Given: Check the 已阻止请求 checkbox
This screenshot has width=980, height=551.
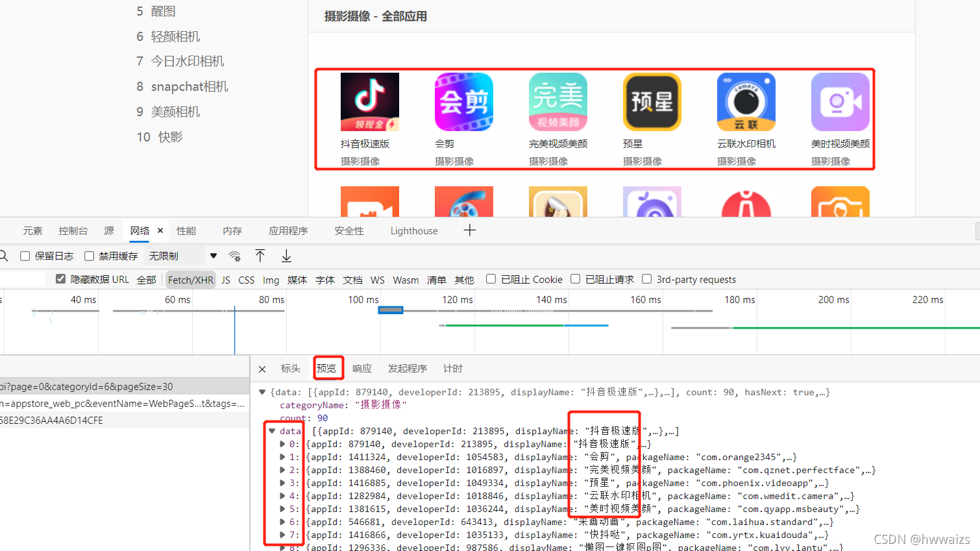Looking at the screenshot, I should pos(575,279).
